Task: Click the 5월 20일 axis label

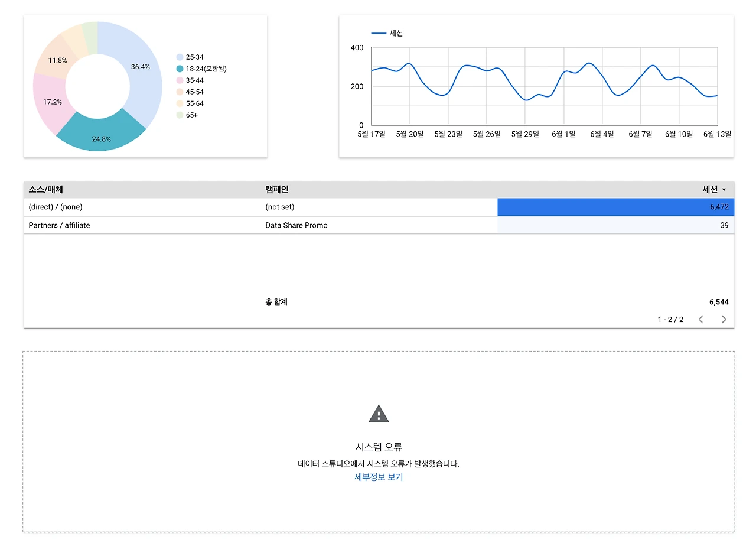Action: pyautogui.click(x=410, y=134)
